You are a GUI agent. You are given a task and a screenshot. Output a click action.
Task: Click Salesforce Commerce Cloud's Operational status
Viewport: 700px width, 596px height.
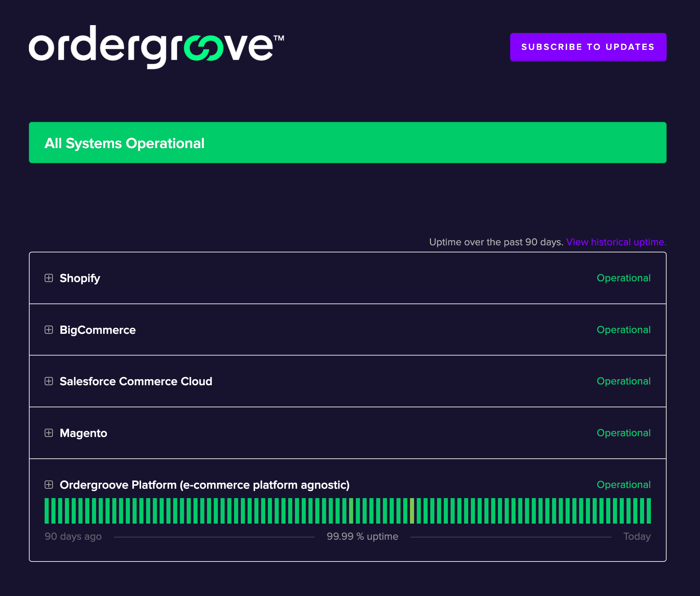pos(623,381)
